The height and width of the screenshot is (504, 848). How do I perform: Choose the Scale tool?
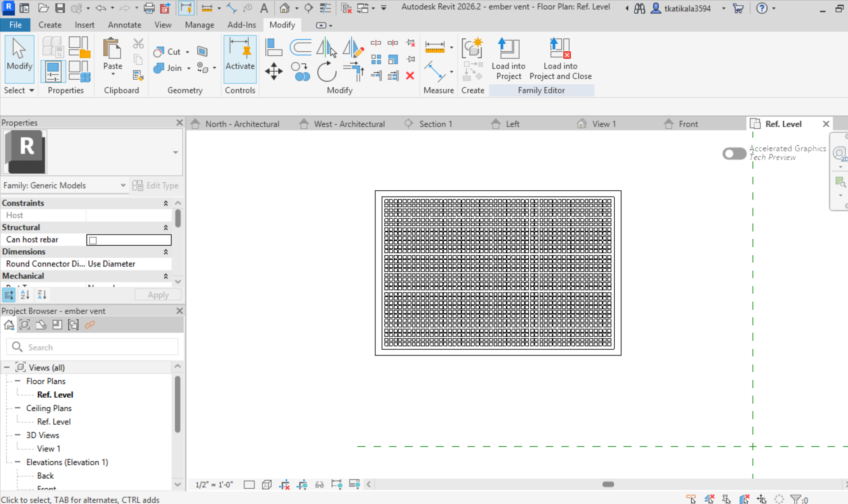click(x=393, y=59)
